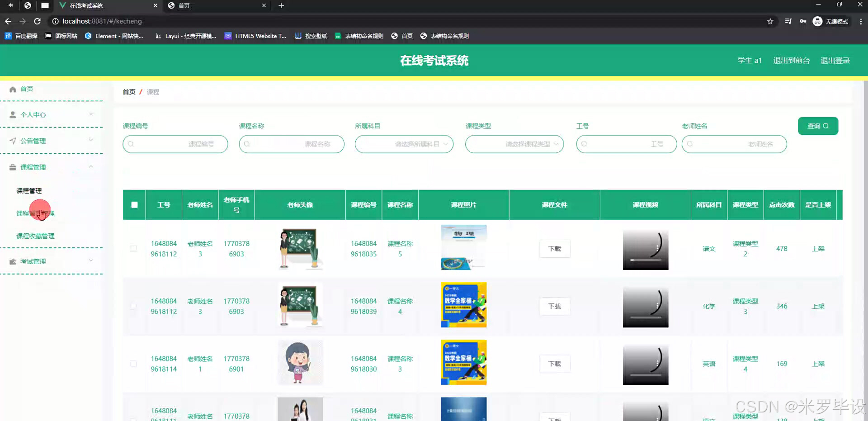Open 课程收藏管理 from the sidebar menu

[x=35, y=236]
